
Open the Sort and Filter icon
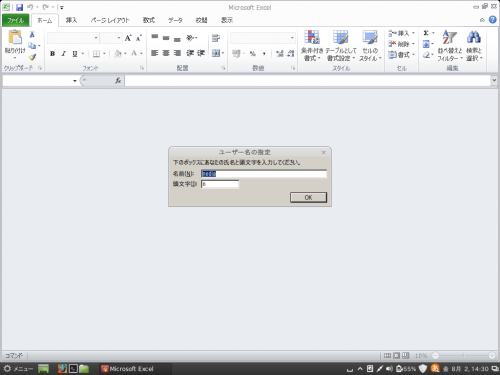449,37
